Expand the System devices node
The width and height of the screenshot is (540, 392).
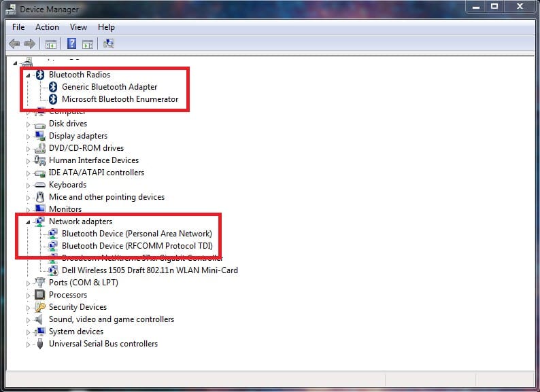coord(28,332)
